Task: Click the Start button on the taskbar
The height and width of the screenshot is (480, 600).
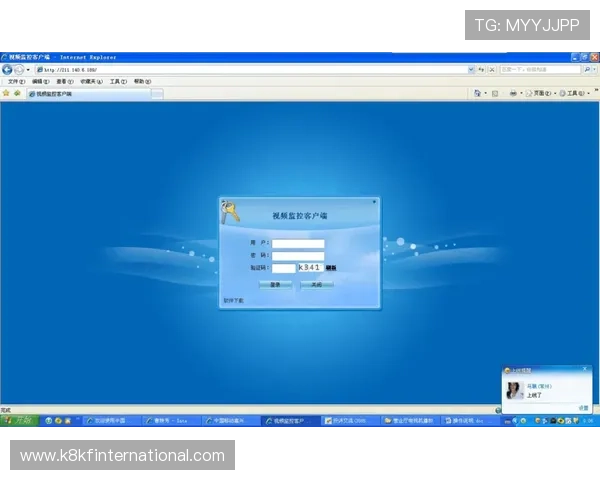Action: tap(18, 421)
